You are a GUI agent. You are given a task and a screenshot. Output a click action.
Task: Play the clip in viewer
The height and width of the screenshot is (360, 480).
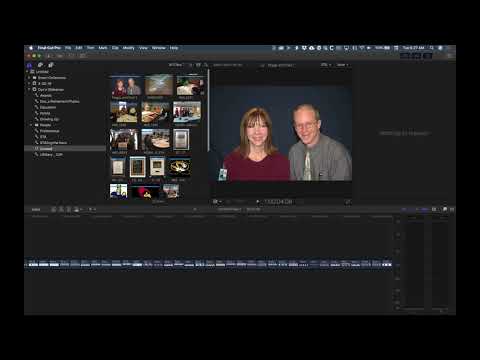pos(257,202)
